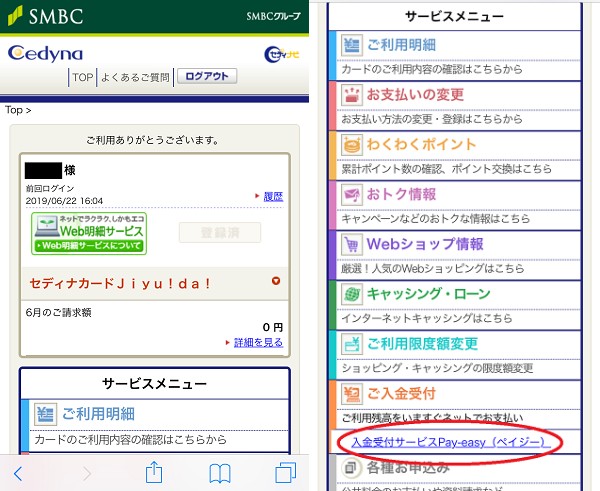
Task: Tap ご利用明細 icon in left screen menu
Action: coord(46,414)
